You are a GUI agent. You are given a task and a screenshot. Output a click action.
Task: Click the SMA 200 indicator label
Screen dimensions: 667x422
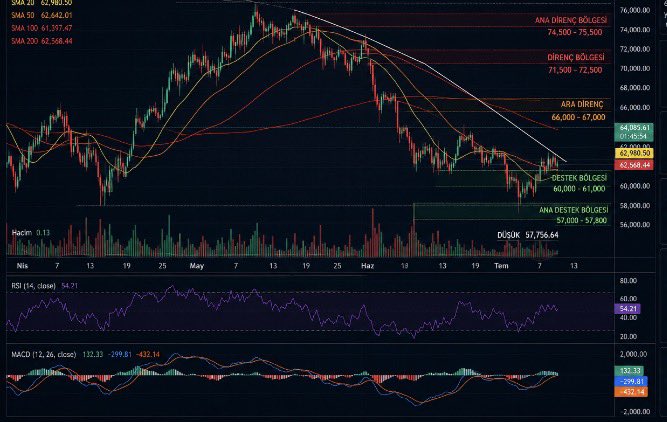click(x=42, y=41)
